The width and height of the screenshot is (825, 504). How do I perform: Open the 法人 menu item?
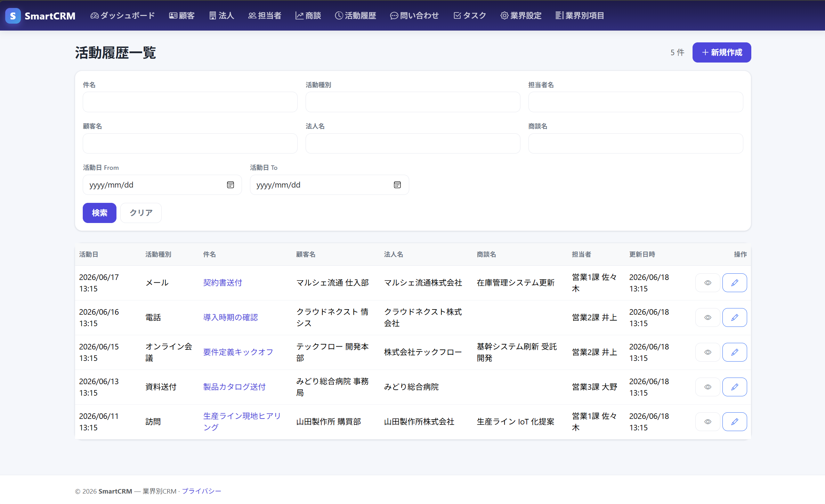(221, 16)
